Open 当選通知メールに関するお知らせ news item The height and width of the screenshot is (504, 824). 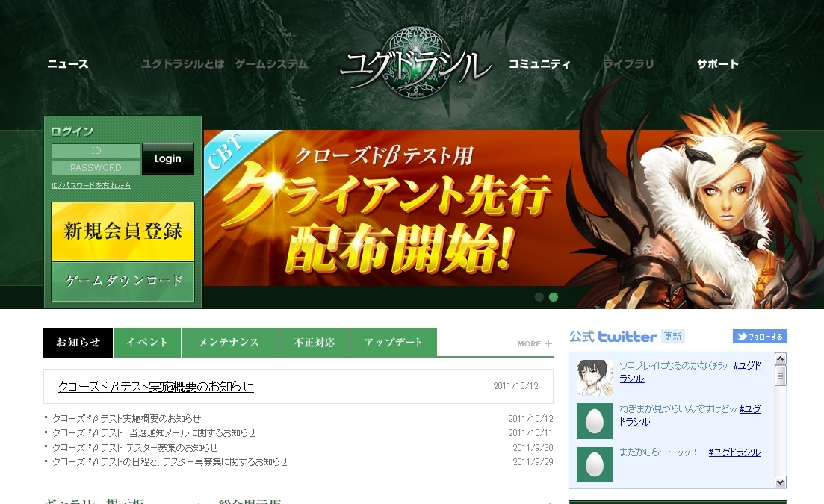pyautogui.click(x=155, y=432)
